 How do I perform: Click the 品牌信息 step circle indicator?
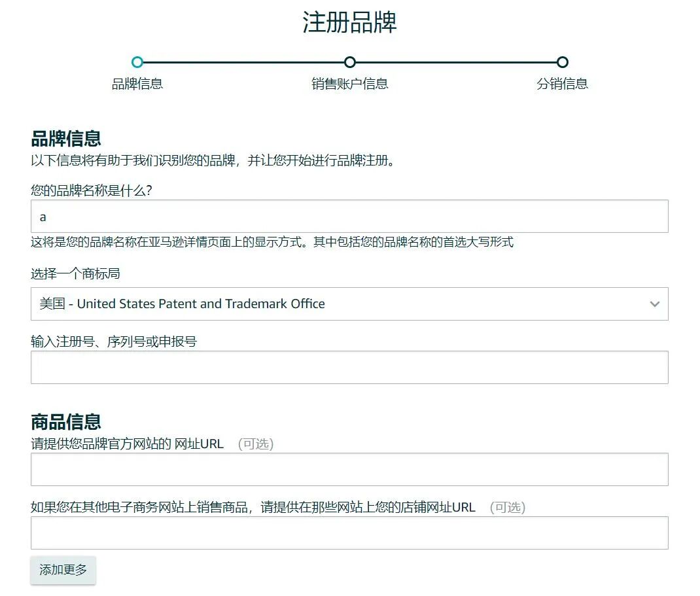click(x=137, y=62)
